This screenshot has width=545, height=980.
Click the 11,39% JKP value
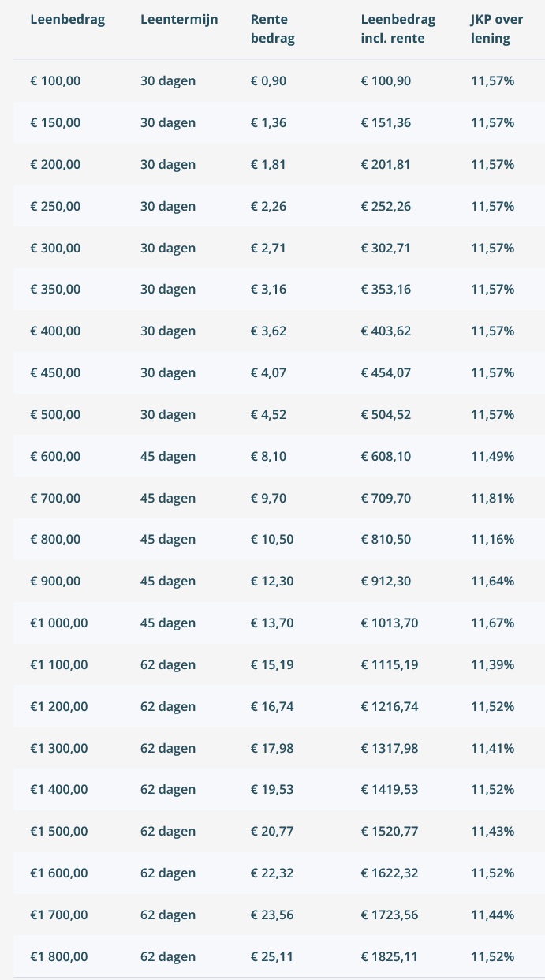492,665
